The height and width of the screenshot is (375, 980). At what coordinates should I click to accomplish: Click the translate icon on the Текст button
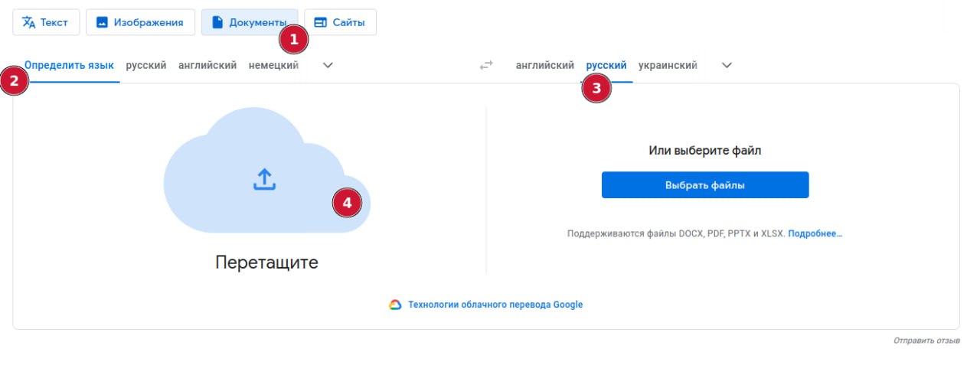click(x=29, y=22)
